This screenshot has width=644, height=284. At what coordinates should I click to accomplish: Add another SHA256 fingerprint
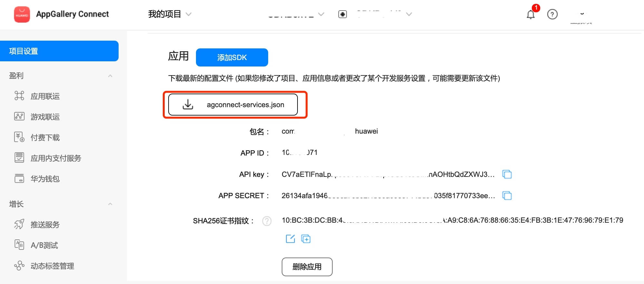(x=306, y=239)
